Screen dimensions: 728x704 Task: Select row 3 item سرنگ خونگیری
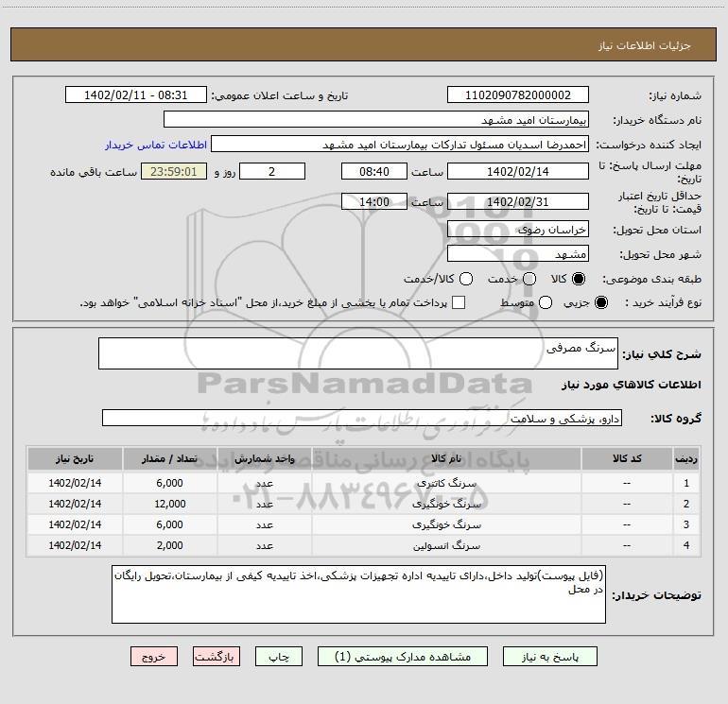446,524
